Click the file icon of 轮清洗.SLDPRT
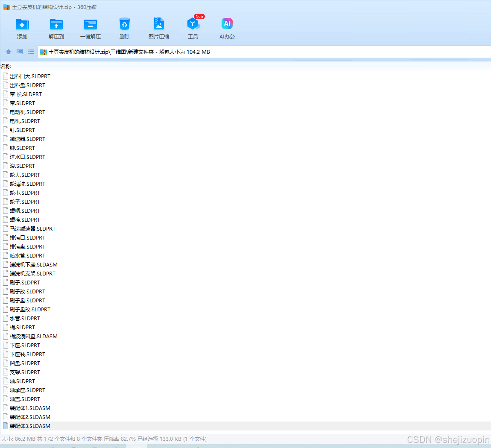Image resolution: width=491 pixels, height=448 pixels. tap(5, 184)
